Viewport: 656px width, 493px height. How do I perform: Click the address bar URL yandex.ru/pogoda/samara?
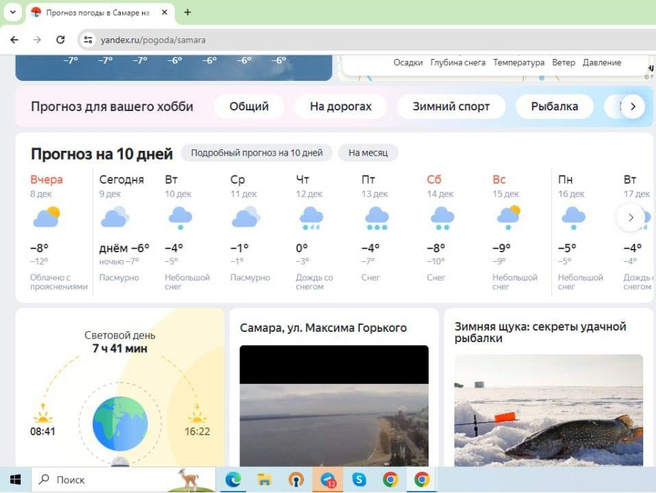pyautogui.click(x=153, y=40)
